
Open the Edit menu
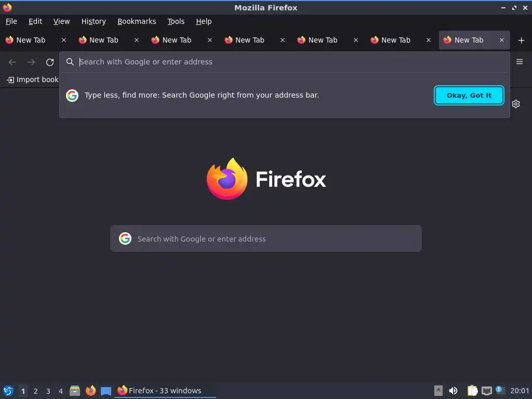click(35, 21)
